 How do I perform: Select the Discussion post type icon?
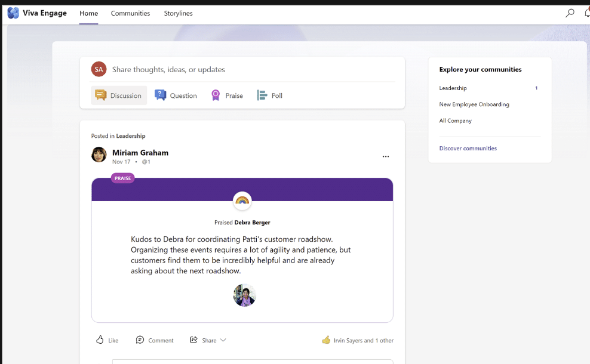[x=100, y=95]
